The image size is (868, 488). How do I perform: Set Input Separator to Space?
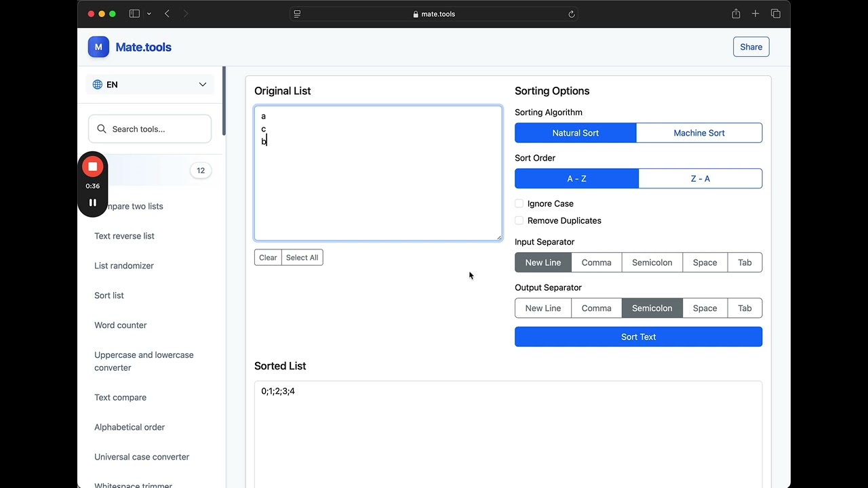(705, 262)
